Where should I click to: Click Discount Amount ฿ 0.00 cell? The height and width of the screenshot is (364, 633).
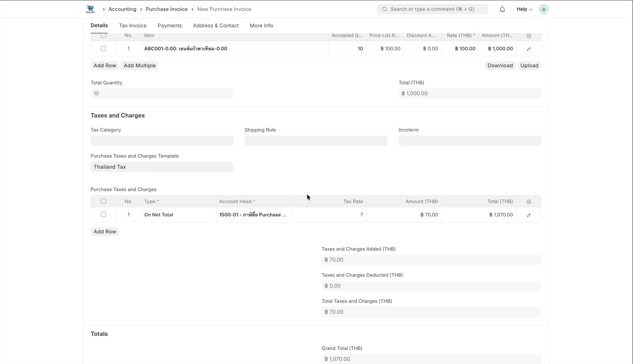(422, 48)
